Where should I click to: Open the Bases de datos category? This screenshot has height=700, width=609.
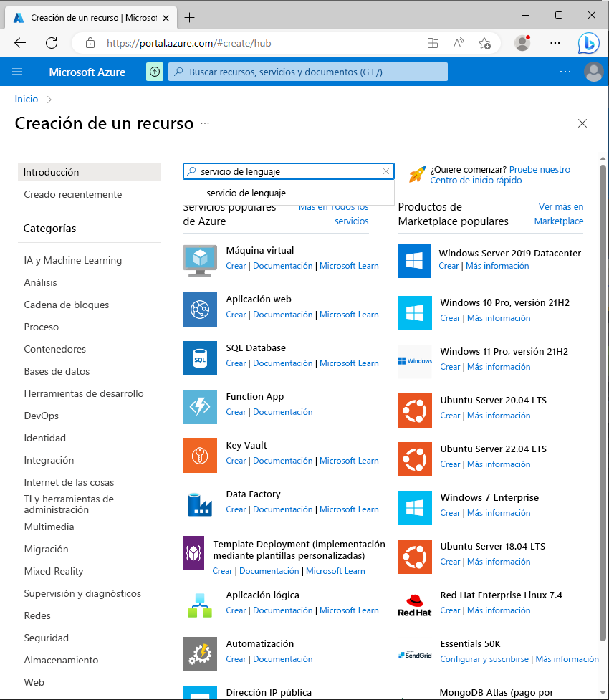57,371
